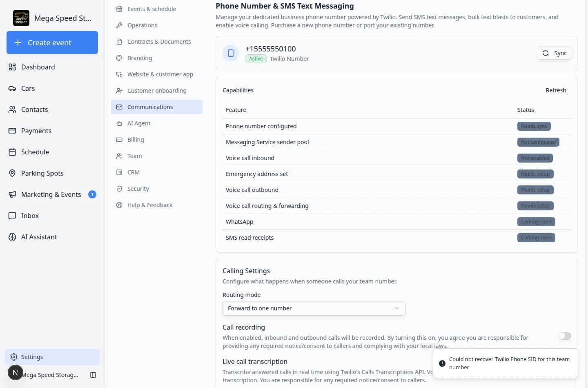Click the Communications envelope icon
The image size is (588, 388).
pyautogui.click(x=119, y=107)
